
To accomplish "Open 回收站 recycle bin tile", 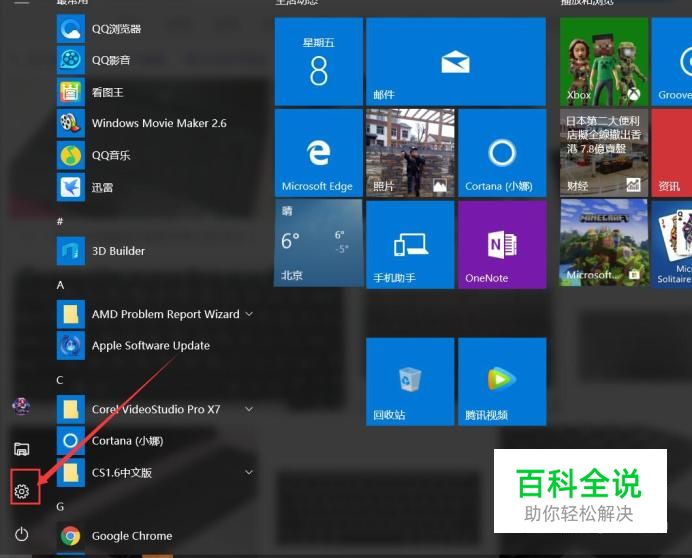I will 410,381.
